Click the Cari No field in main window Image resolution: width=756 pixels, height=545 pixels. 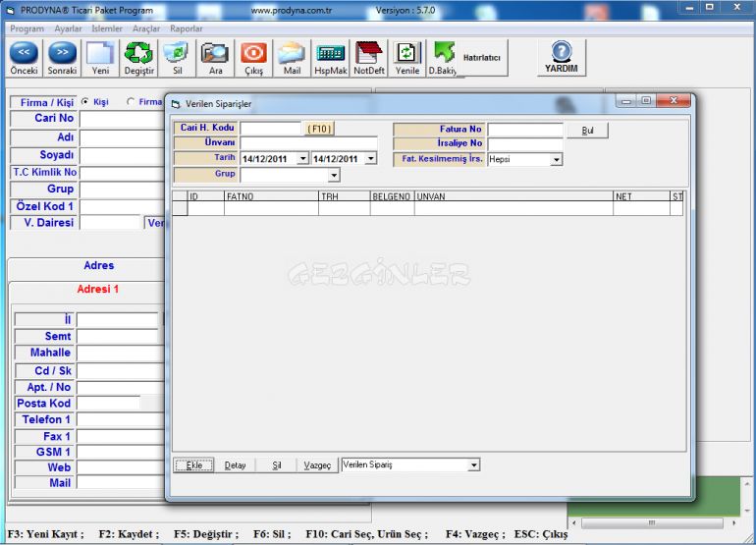coord(122,119)
